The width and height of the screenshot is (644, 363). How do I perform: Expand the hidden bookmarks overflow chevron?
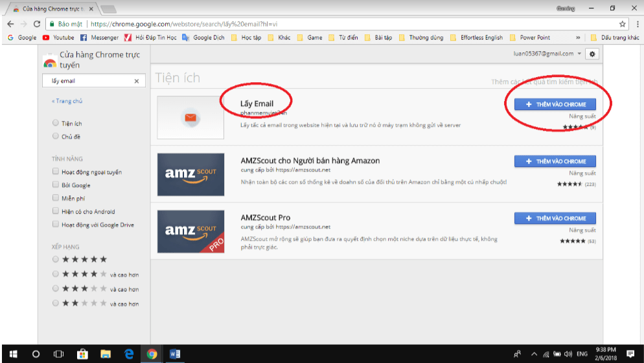[x=577, y=38]
